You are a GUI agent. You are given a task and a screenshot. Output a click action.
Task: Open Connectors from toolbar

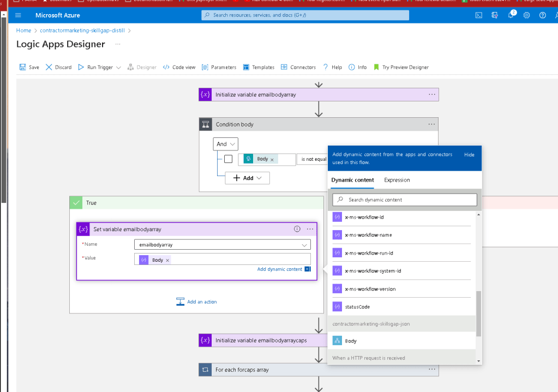tap(298, 67)
